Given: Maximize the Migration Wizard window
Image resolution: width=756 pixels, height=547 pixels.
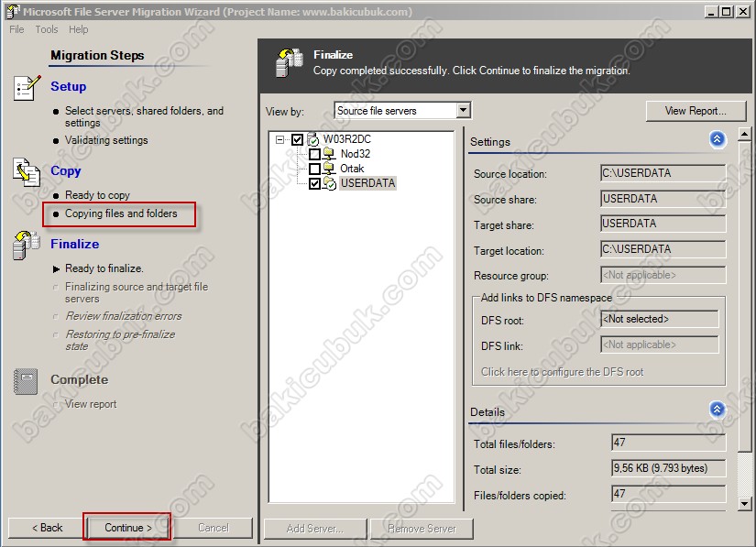Looking at the screenshot, I should pos(726,12).
